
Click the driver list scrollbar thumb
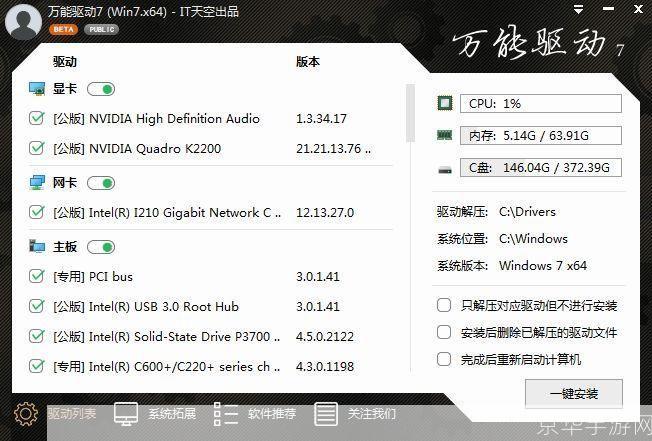click(x=410, y=113)
